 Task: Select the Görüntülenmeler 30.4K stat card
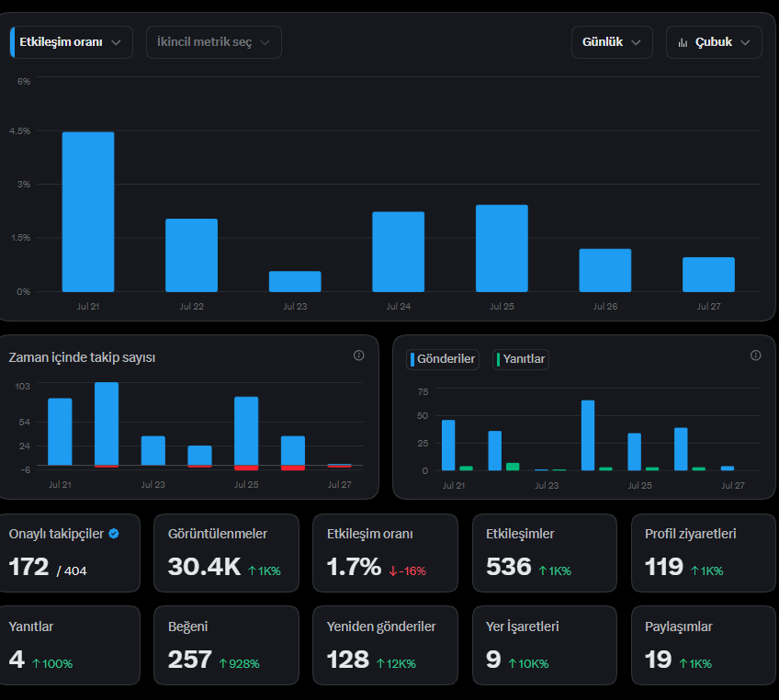[x=226, y=553]
